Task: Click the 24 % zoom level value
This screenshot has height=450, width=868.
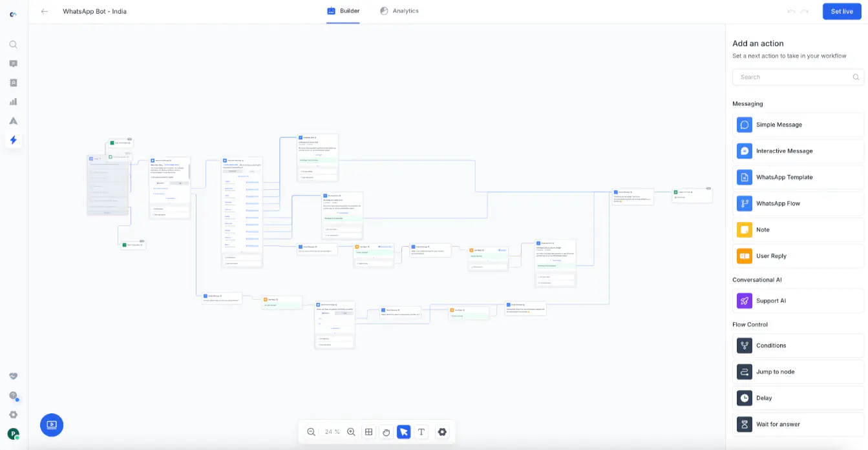Action: tap(332, 432)
